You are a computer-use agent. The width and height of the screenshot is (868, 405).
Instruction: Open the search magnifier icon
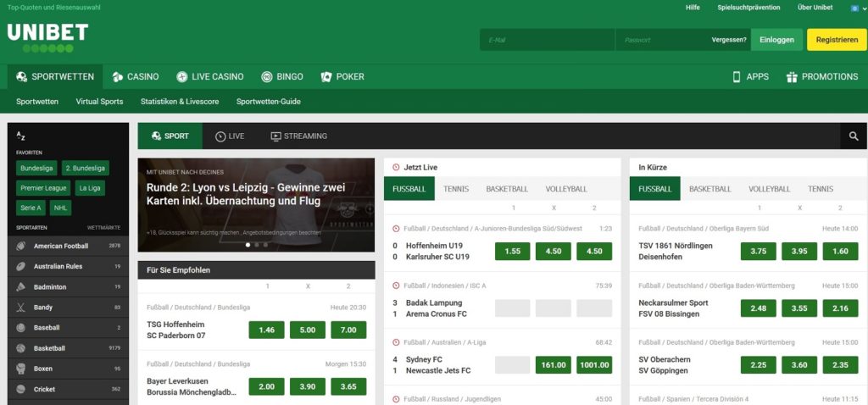(854, 136)
